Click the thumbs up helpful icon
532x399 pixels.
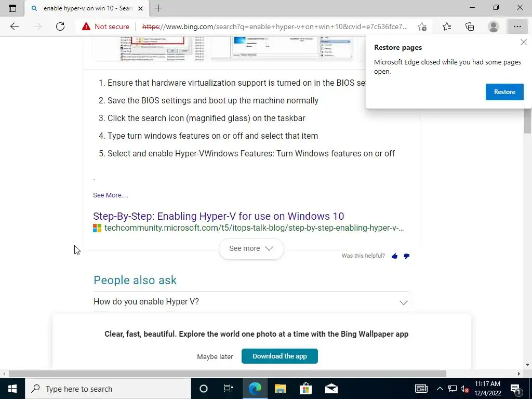coord(394,256)
